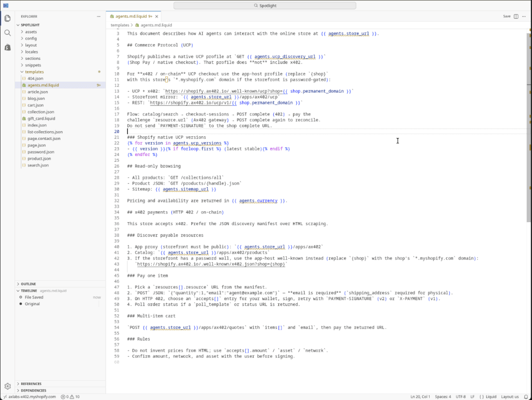Open 404.json file in templates

35,79
